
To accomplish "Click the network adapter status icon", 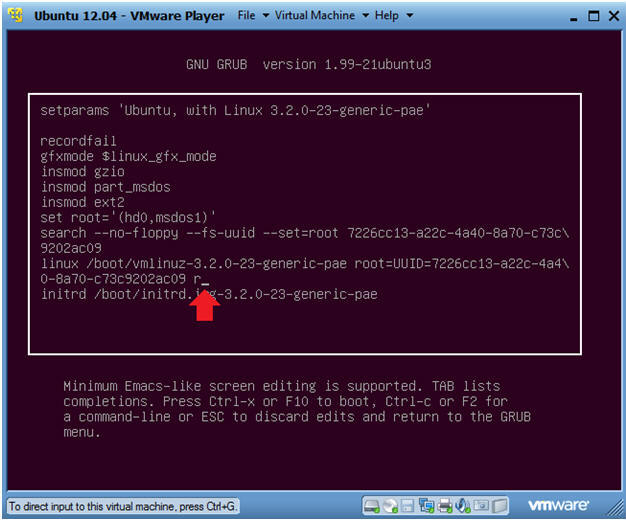I will 426,506.
